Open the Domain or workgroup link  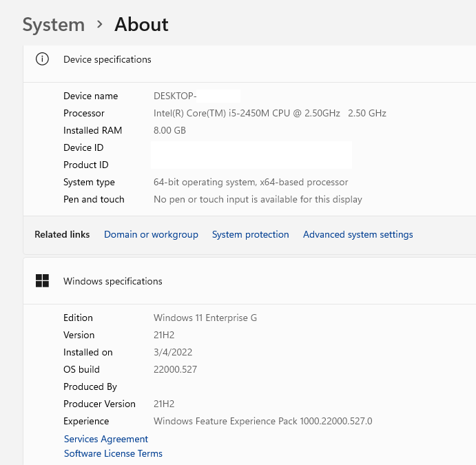[151, 235]
